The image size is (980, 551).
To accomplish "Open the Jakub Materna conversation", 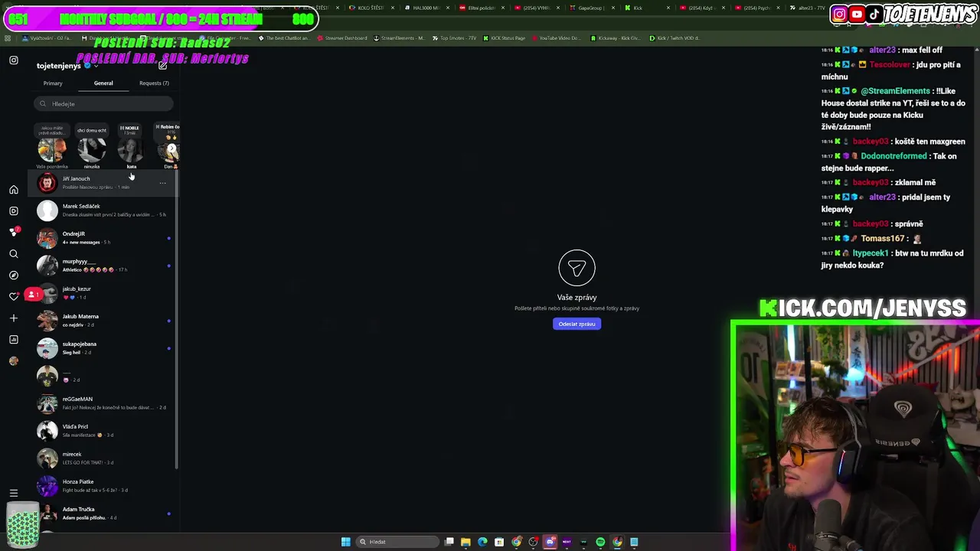I will pyautogui.click(x=103, y=321).
